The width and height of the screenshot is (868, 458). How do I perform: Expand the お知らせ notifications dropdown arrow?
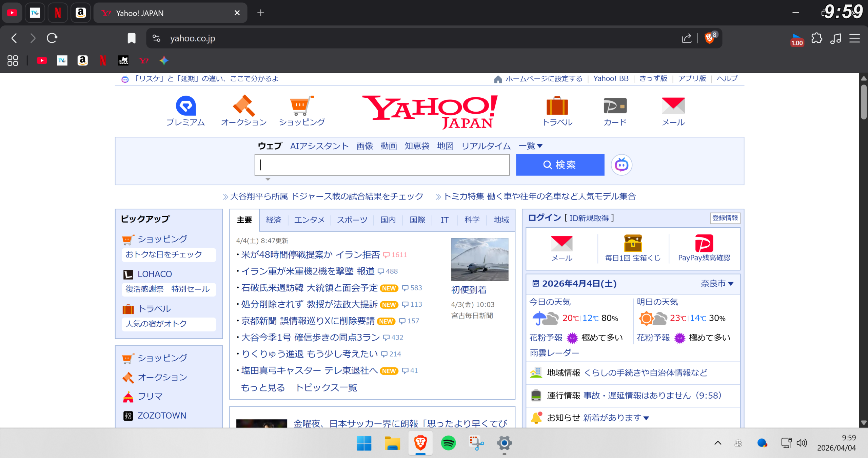tap(646, 418)
